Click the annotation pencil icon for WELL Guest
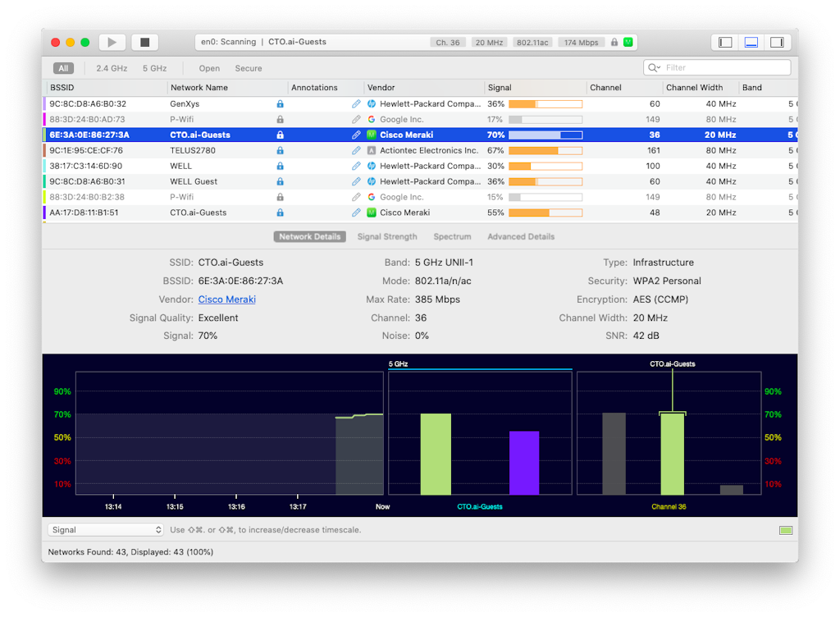 pos(356,181)
